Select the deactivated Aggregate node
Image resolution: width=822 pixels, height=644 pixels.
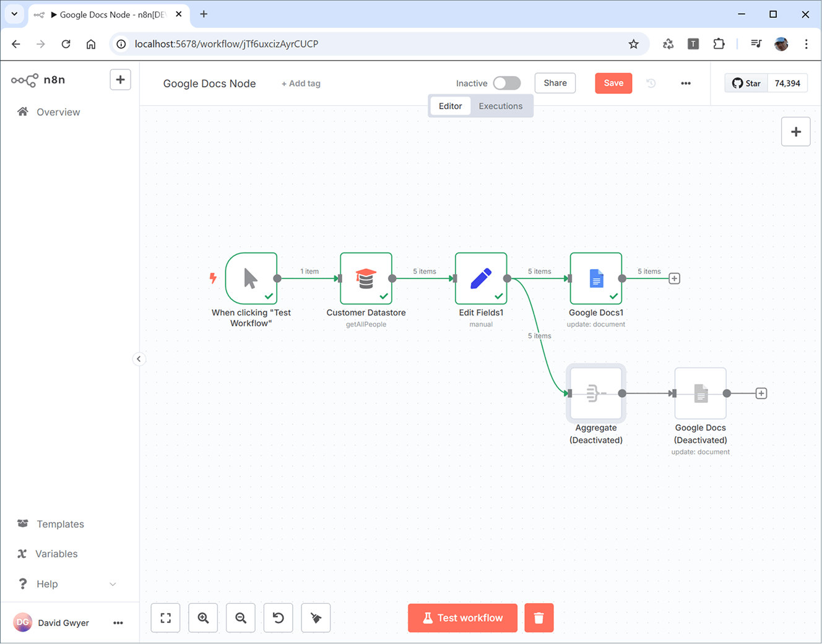596,393
